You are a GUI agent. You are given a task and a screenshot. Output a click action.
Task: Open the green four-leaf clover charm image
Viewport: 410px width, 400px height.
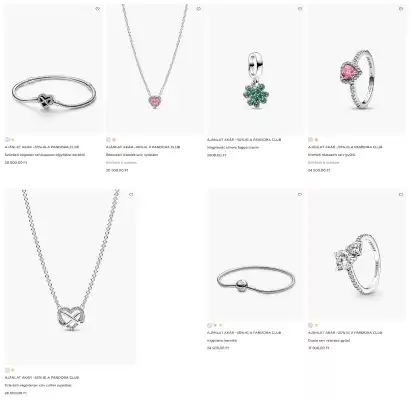pos(256,70)
